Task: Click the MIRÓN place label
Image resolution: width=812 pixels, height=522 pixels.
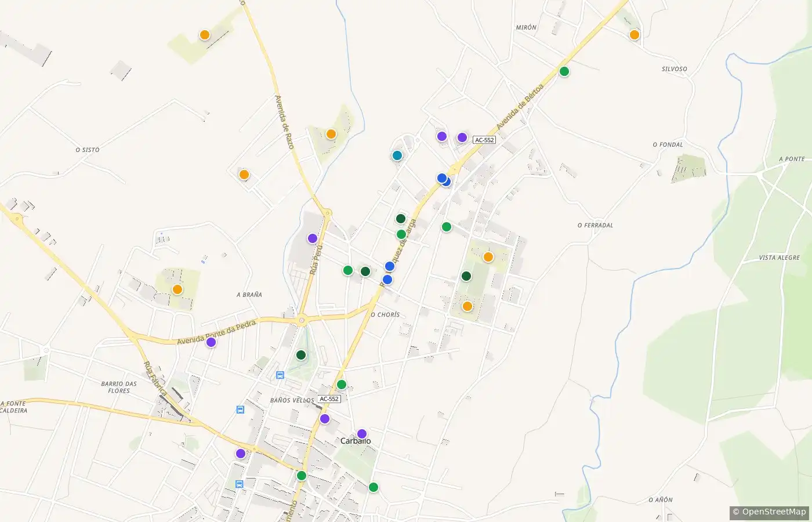Action: click(x=527, y=27)
